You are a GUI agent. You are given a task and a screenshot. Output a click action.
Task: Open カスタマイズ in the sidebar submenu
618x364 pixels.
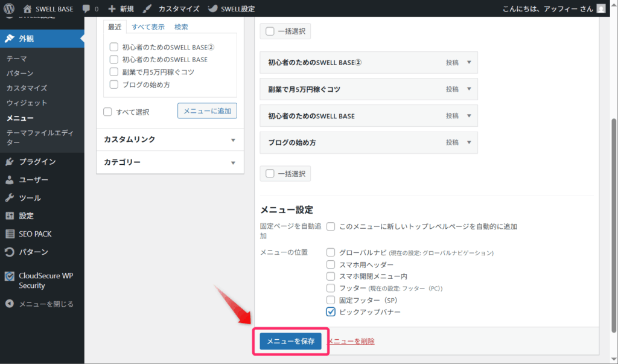click(x=27, y=88)
